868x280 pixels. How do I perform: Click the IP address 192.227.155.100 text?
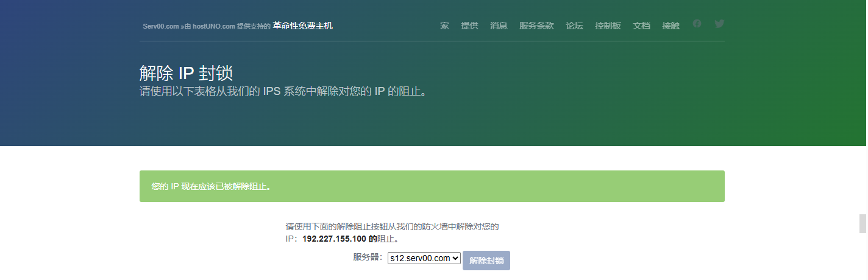pos(335,239)
